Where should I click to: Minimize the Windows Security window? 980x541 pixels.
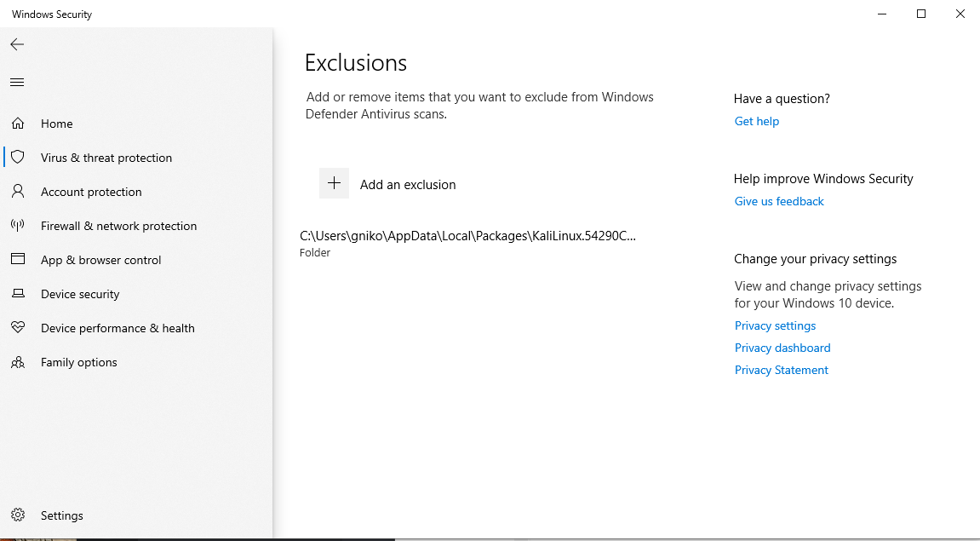click(x=882, y=14)
